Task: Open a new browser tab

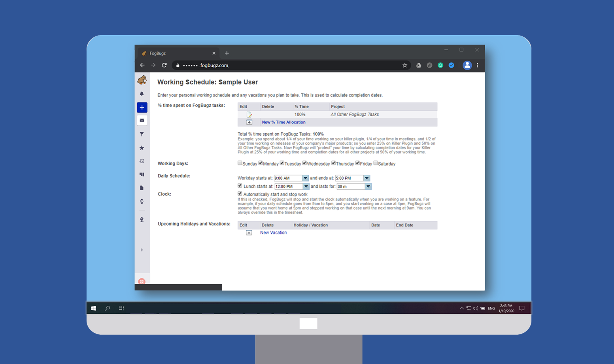Action: (x=227, y=53)
